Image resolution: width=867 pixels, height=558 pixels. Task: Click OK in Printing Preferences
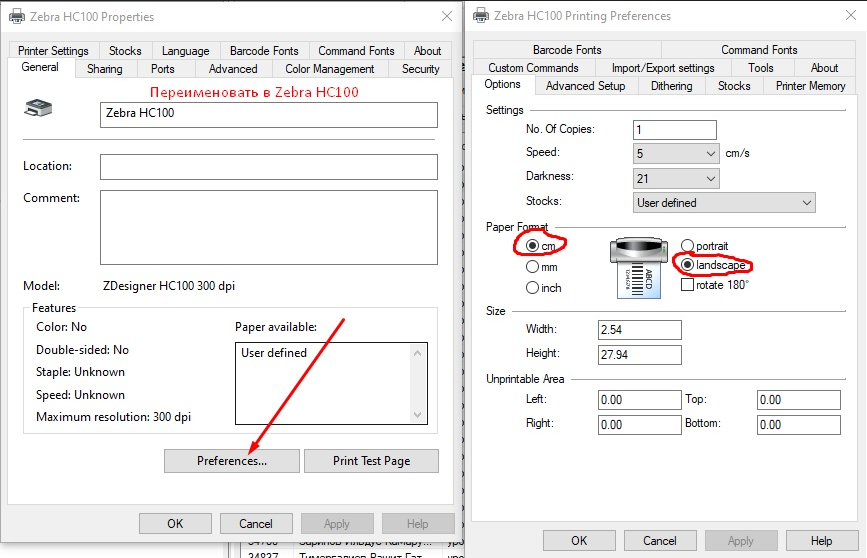(579, 540)
